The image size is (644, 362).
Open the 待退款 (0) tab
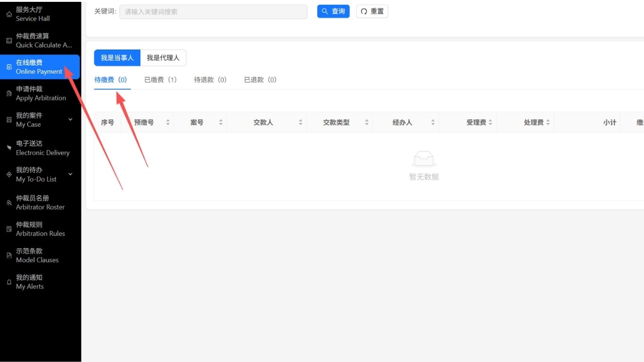[x=210, y=80]
